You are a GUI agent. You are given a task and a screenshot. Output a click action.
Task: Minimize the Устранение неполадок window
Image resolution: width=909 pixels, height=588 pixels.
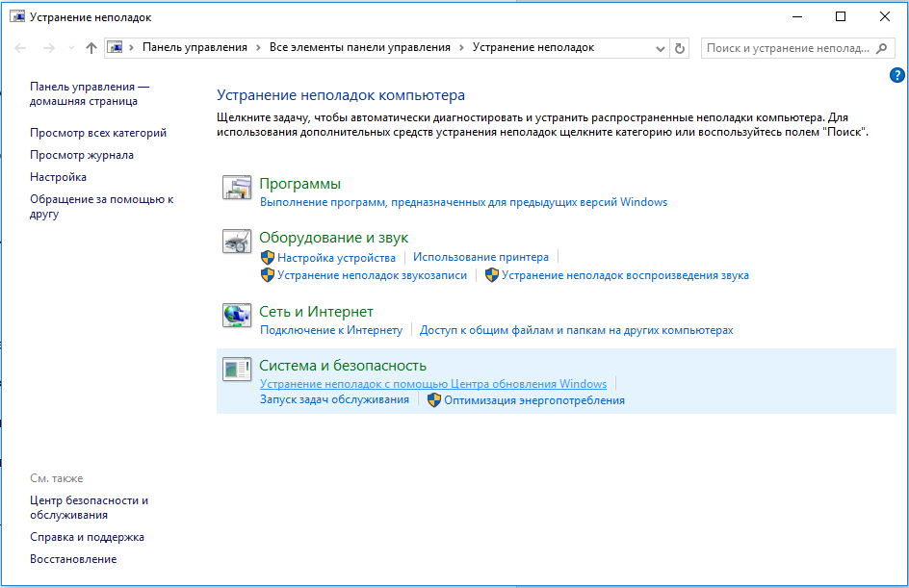pos(797,16)
